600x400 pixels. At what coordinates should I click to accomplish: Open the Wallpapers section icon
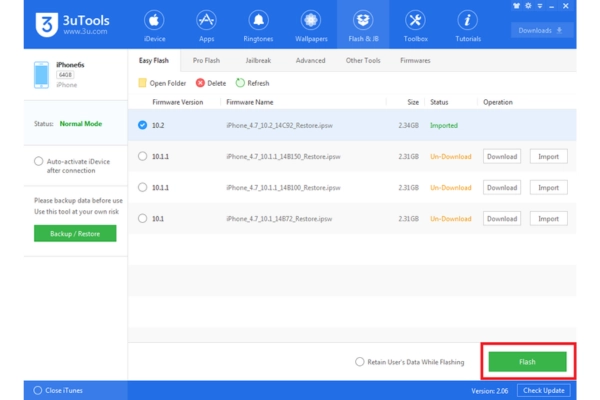click(x=310, y=21)
